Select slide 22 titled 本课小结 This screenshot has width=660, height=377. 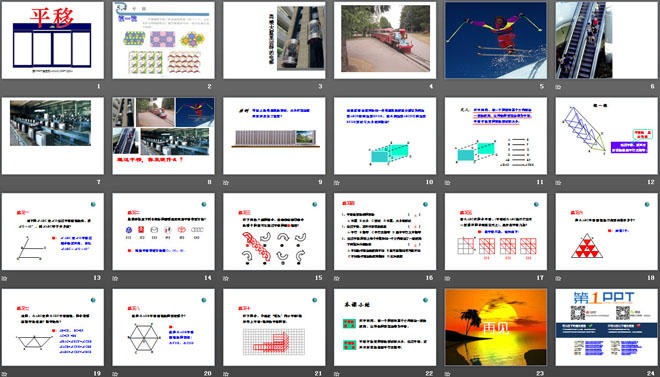pos(385,327)
